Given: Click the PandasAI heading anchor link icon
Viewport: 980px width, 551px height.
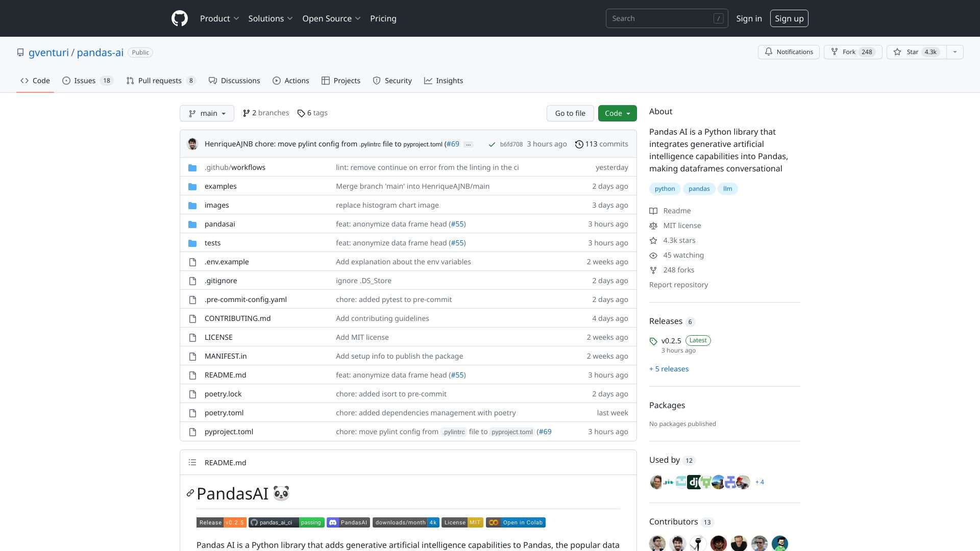Looking at the screenshot, I should [x=190, y=493].
